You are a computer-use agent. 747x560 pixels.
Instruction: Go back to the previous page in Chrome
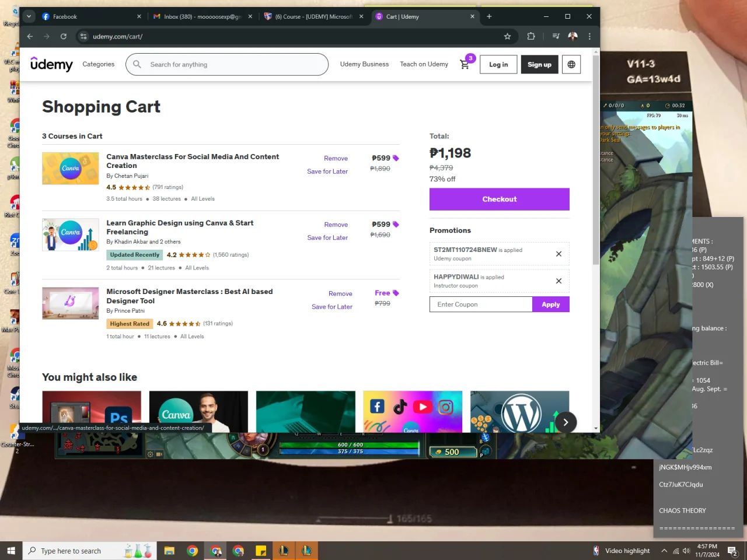[x=30, y=36]
